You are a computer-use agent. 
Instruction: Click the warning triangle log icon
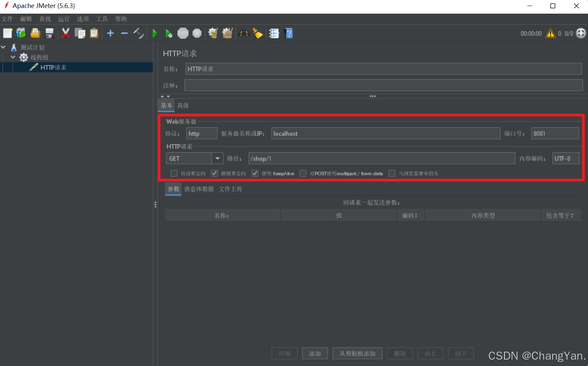pyautogui.click(x=550, y=33)
